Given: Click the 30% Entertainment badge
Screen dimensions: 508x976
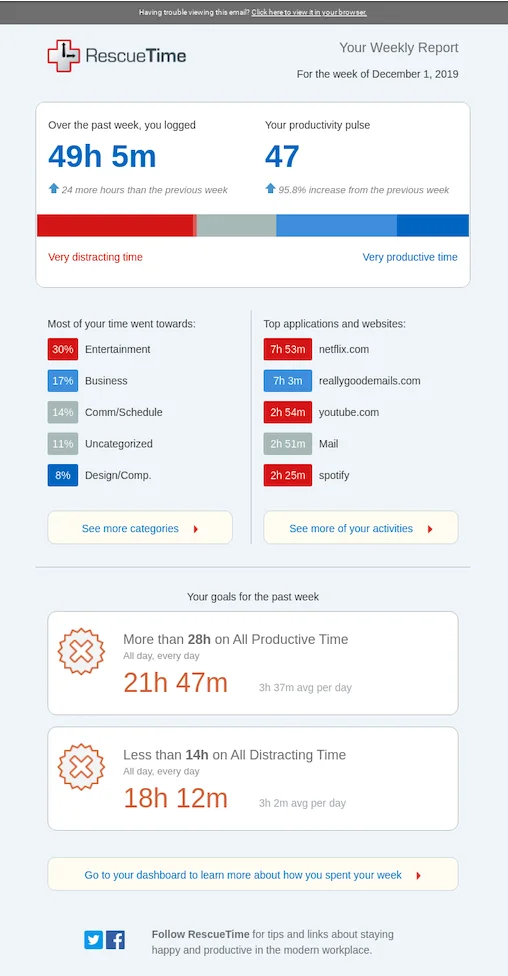Looking at the screenshot, I should pos(63,349).
